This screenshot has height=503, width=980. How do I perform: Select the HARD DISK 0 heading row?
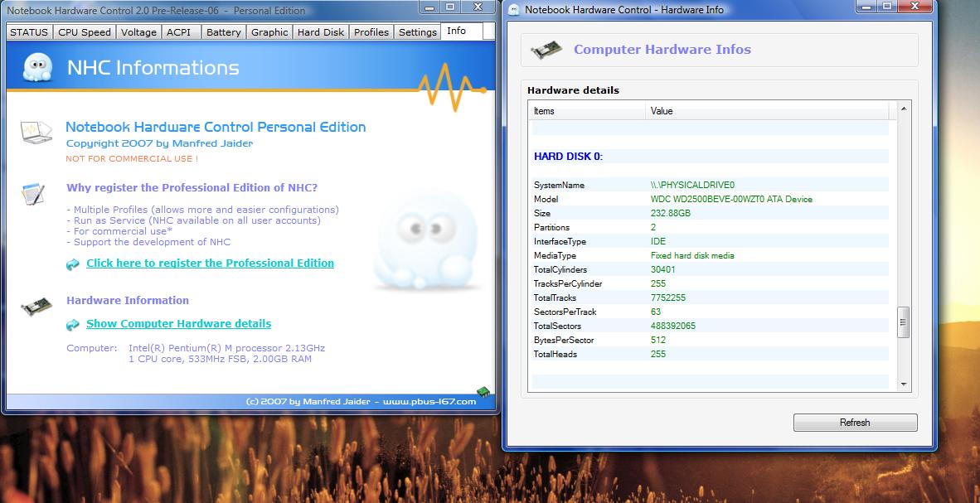711,157
